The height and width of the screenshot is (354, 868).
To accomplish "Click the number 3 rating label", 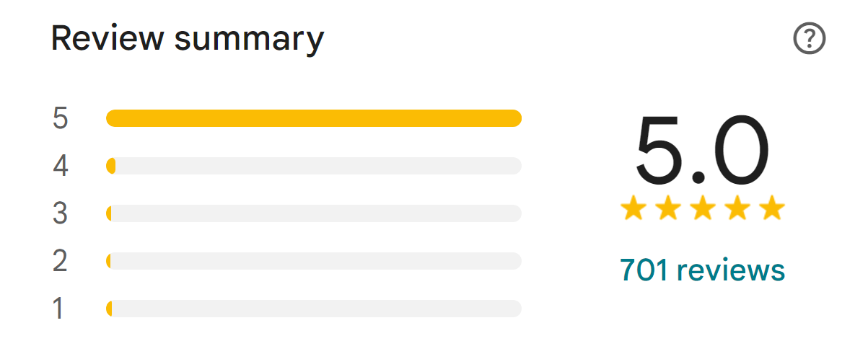I will point(61,213).
